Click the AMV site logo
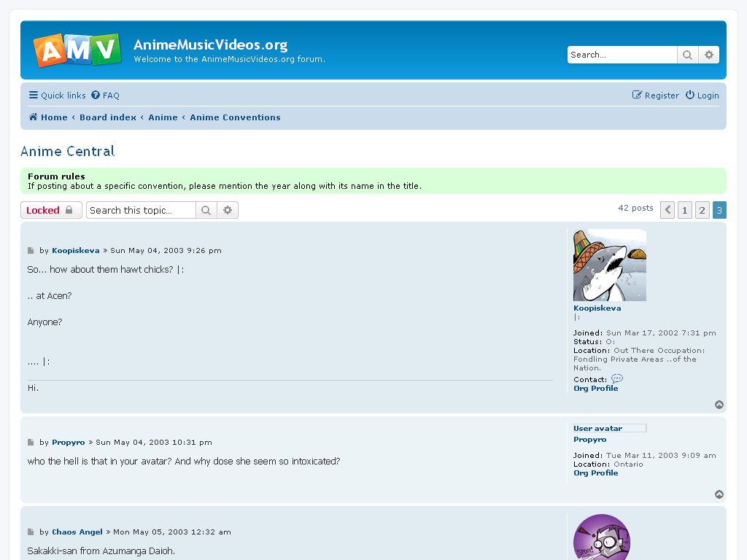The width and height of the screenshot is (747, 560). [x=77, y=50]
